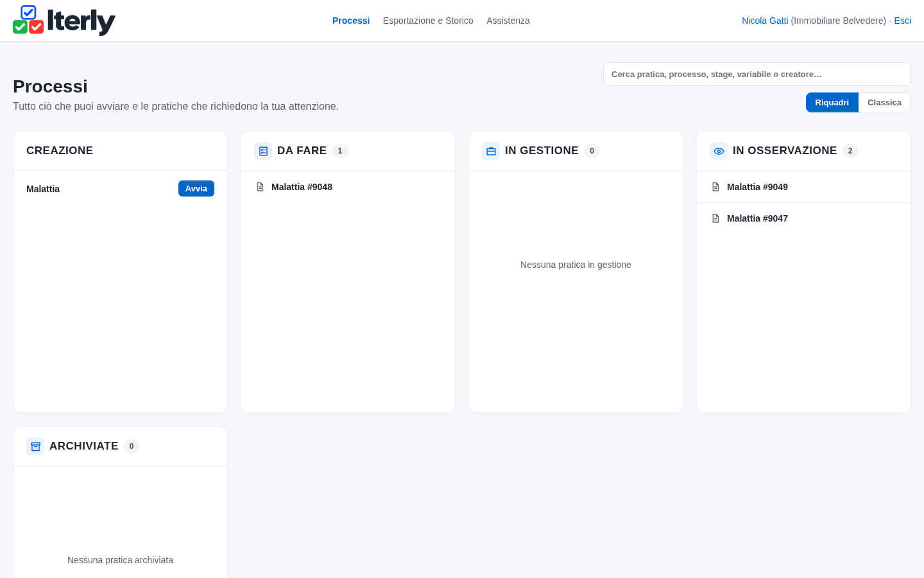Switch to Riquadri view

(832, 103)
